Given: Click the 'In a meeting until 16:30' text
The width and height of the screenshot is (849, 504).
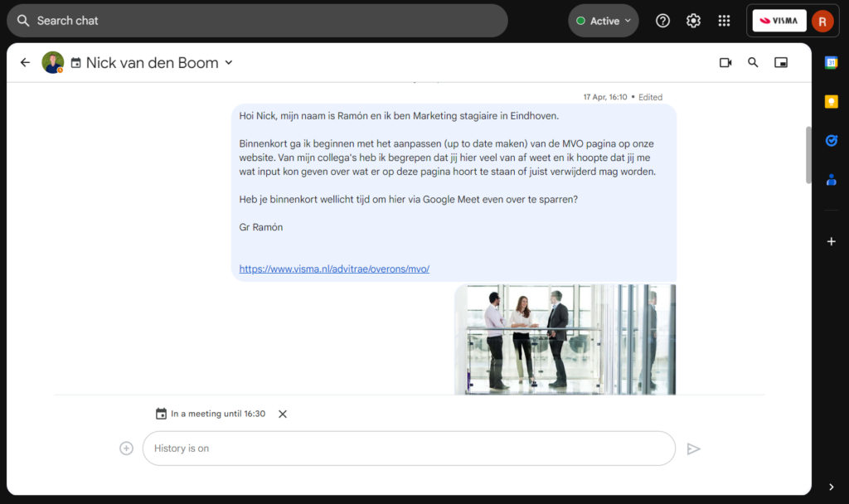Looking at the screenshot, I should click(x=218, y=414).
